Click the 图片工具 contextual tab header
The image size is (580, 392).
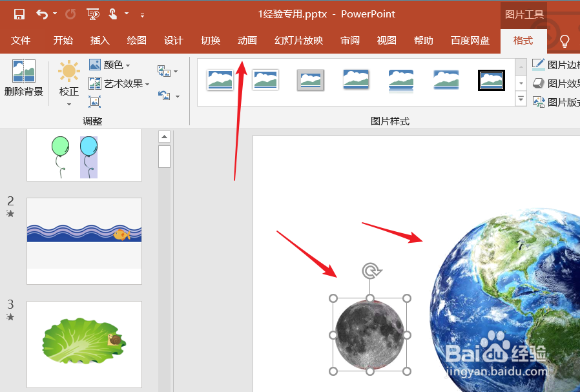(x=524, y=15)
